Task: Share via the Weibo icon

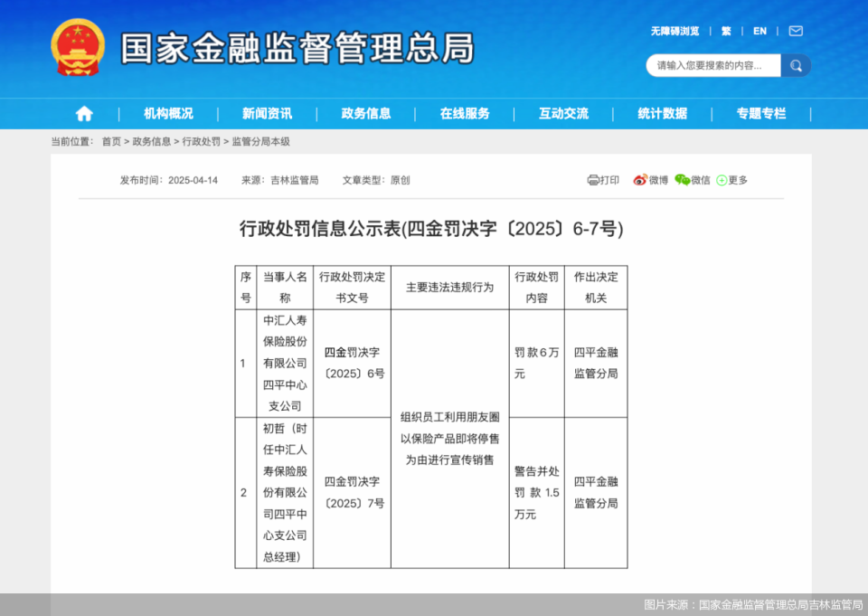Action: click(640, 180)
